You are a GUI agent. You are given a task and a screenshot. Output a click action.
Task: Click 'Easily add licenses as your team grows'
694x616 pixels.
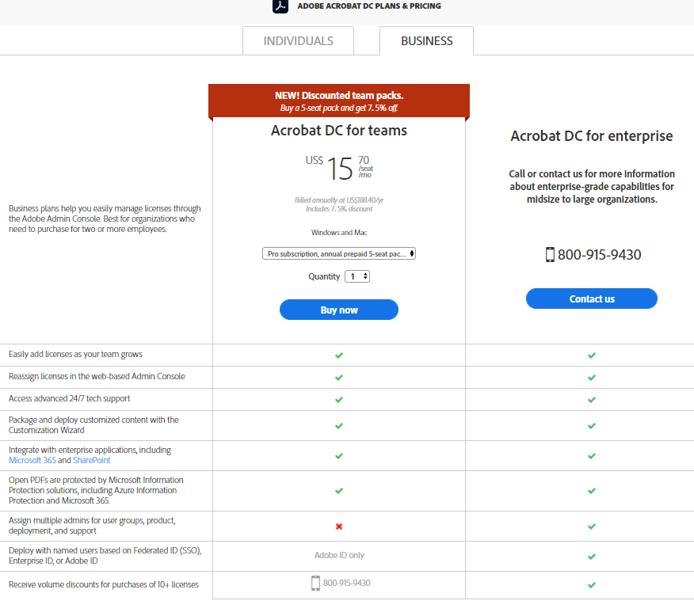tap(76, 354)
